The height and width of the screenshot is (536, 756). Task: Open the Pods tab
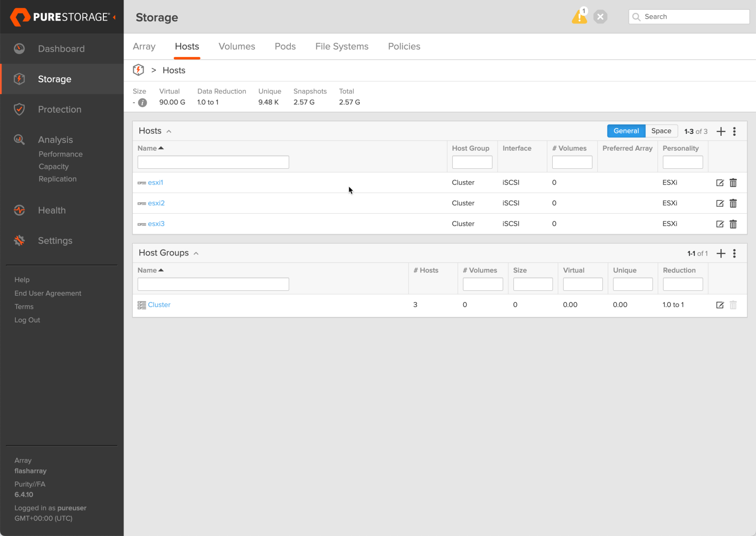click(x=285, y=46)
